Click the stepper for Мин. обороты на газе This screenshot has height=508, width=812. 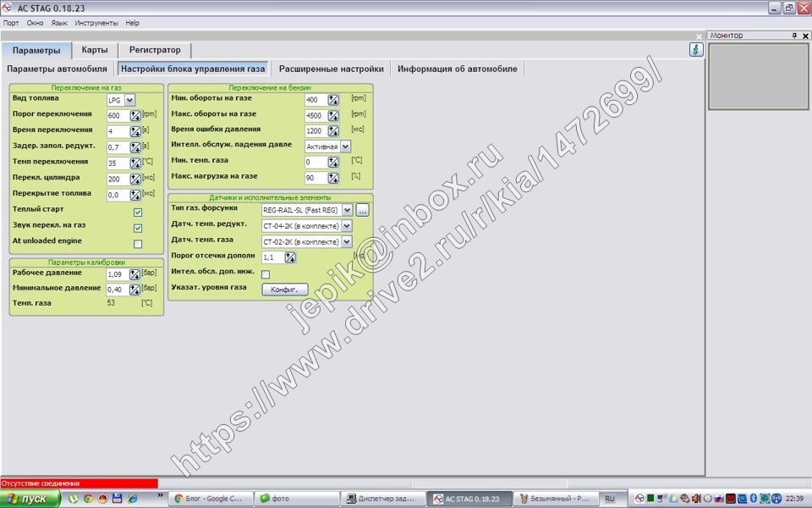tap(333, 100)
